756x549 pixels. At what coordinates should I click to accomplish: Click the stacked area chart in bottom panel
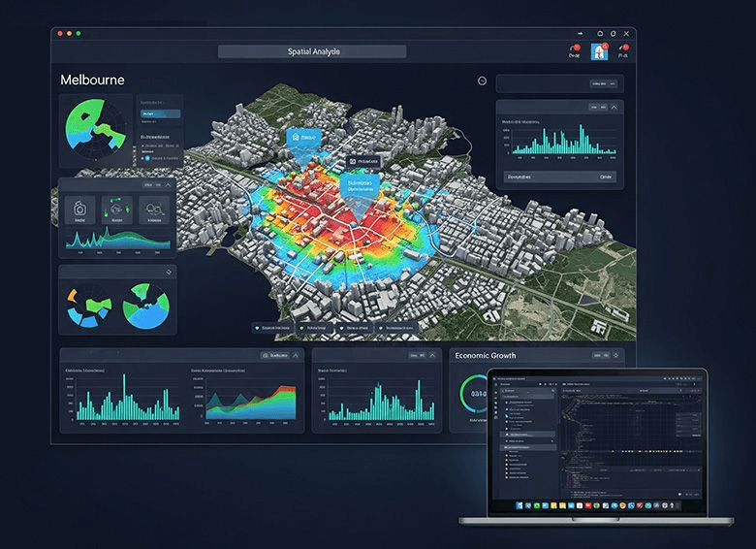click(251, 402)
